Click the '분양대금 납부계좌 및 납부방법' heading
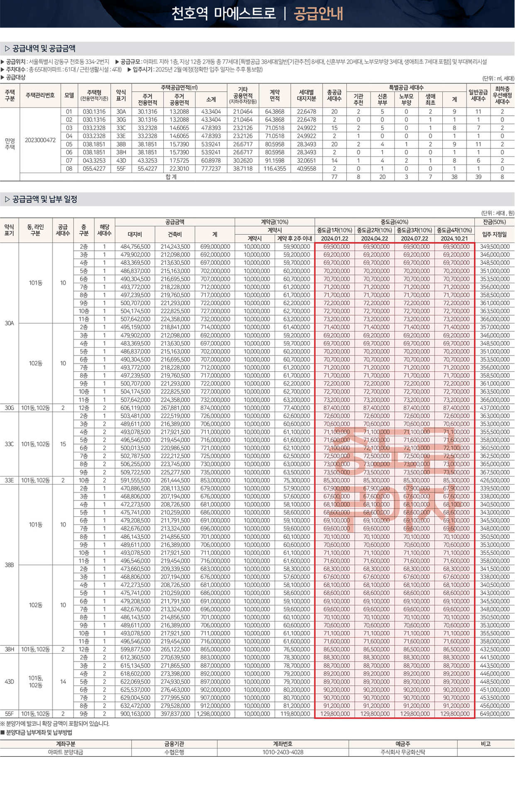Viewport: 515px width, 812px height. tap(36, 733)
